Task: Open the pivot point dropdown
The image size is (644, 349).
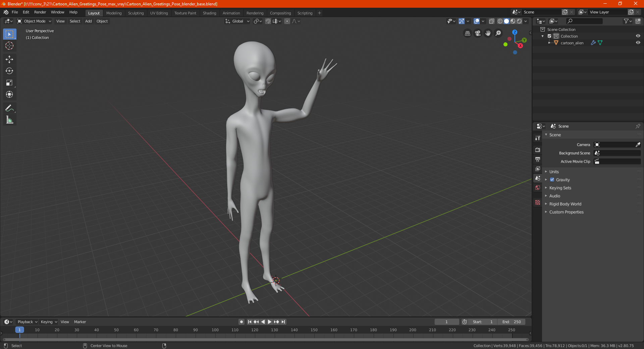Action: click(x=258, y=21)
